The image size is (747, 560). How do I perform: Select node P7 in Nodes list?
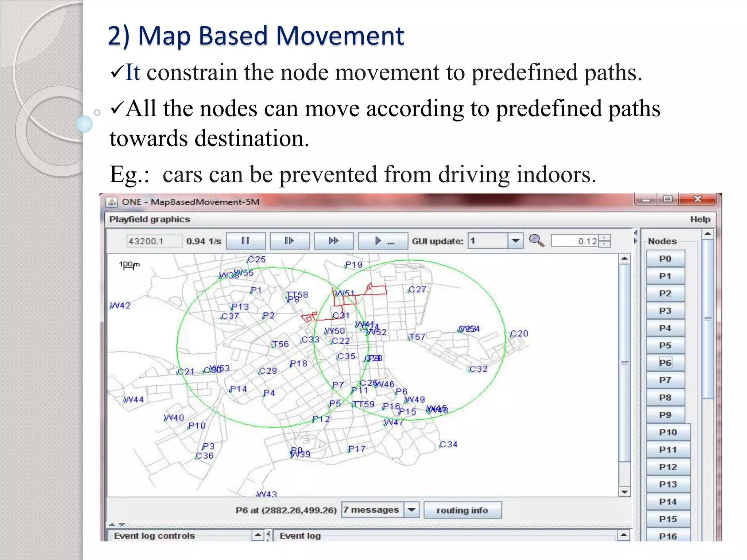click(665, 380)
